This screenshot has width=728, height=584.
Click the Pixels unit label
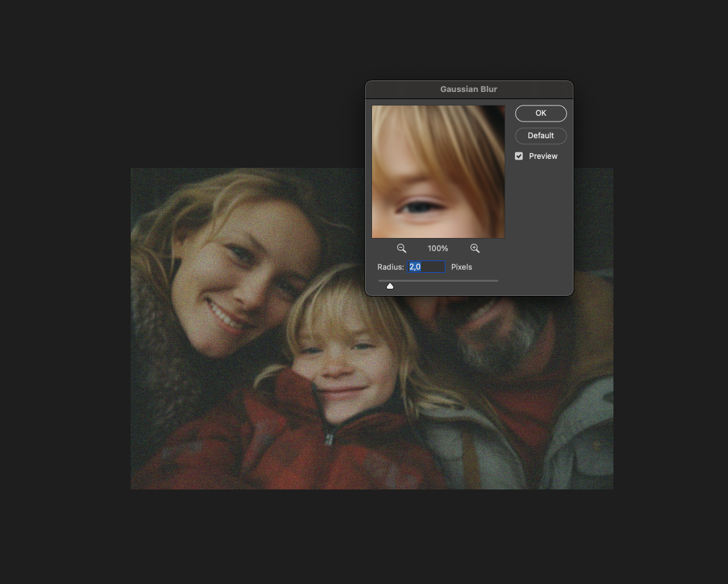click(461, 267)
